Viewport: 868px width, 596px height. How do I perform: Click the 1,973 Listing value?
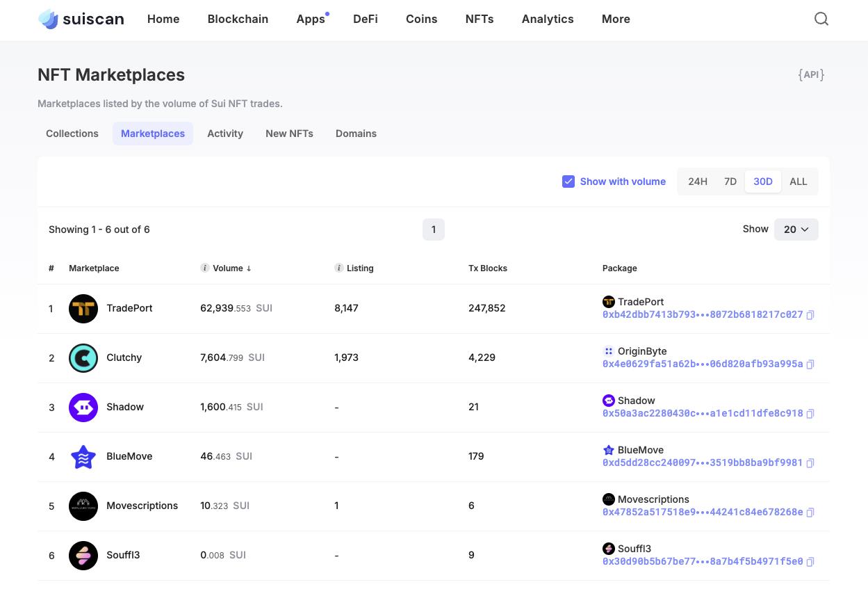tap(346, 357)
